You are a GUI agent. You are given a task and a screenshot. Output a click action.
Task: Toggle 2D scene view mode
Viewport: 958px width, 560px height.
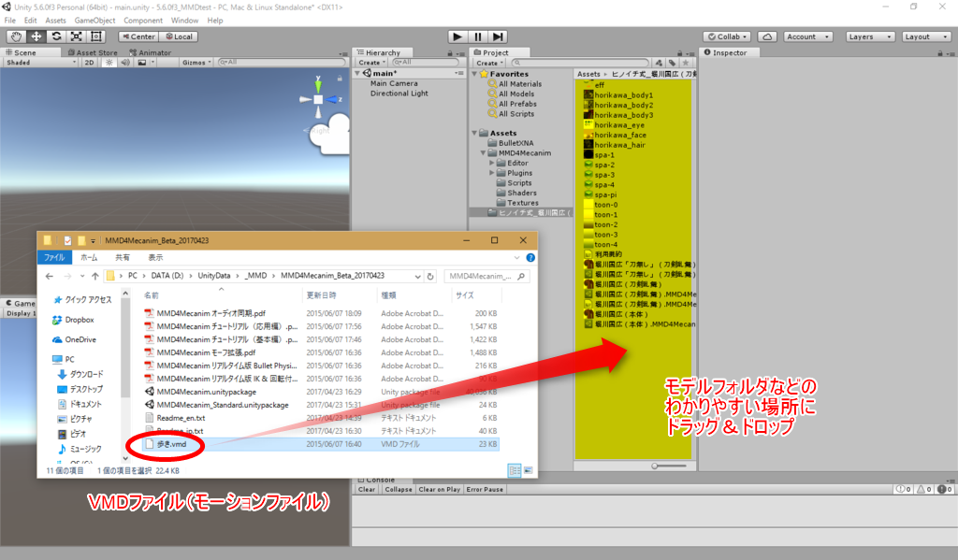pyautogui.click(x=89, y=63)
